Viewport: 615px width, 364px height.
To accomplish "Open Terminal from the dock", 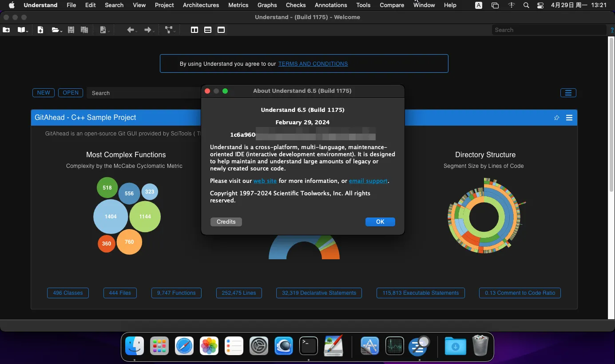I will (x=309, y=346).
